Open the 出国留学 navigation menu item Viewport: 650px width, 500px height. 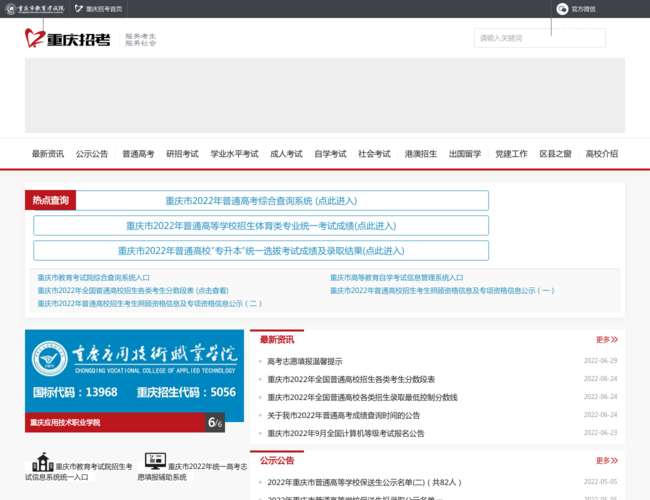pos(465,154)
